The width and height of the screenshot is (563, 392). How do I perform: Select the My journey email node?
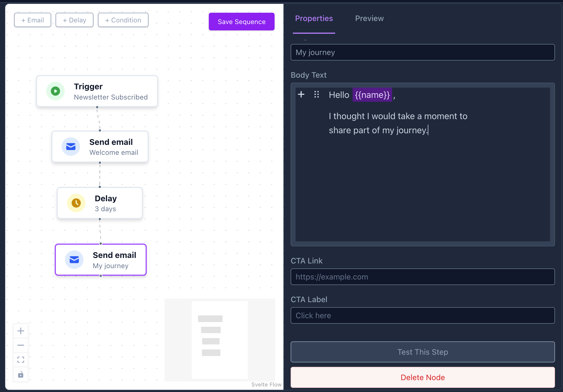(x=101, y=260)
